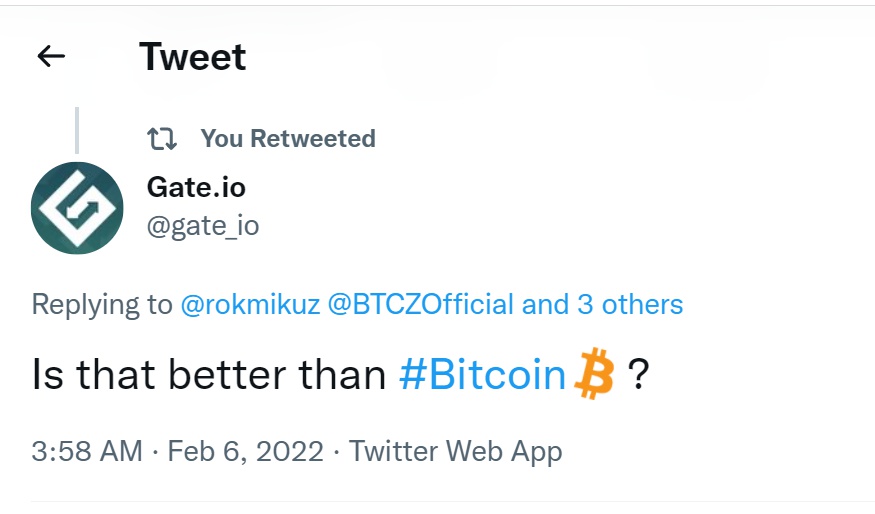
Task: Click the "You Retweeted" label
Action: 288,138
